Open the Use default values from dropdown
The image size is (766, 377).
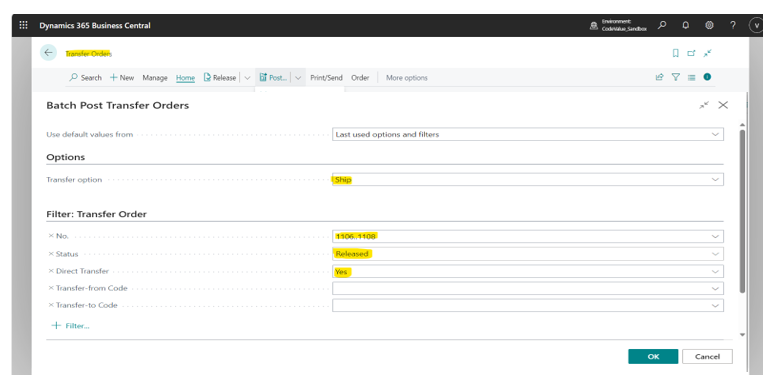pos(528,134)
